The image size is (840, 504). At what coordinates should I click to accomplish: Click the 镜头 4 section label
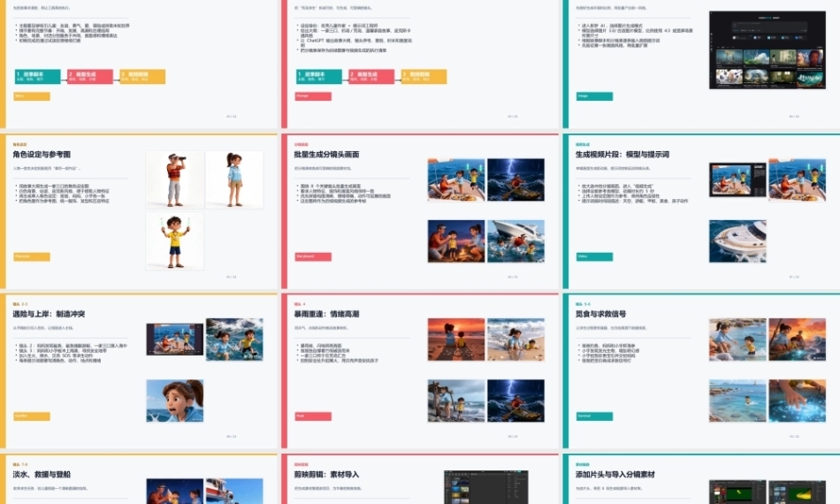coord(300,304)
